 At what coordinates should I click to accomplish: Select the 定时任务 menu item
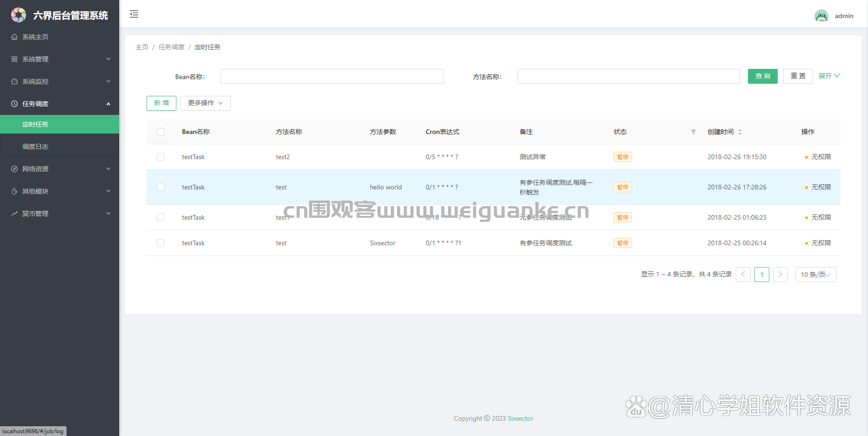tap(60, 124)
